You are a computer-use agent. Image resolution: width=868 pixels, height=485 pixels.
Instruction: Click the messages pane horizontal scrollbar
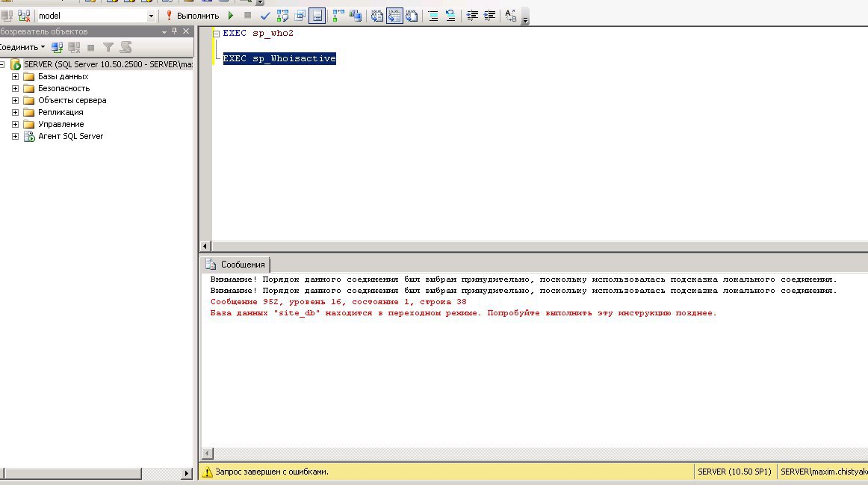(x=523, y=454)
